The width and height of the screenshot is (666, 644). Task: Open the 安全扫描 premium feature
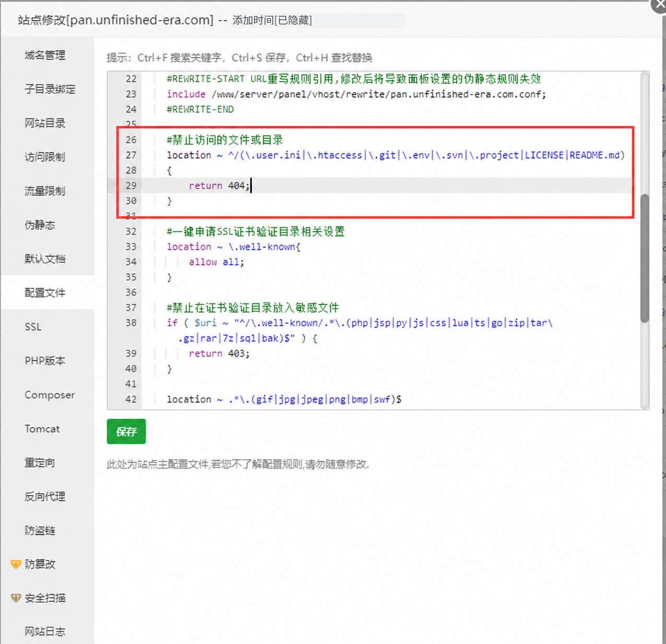click(45, 598)
